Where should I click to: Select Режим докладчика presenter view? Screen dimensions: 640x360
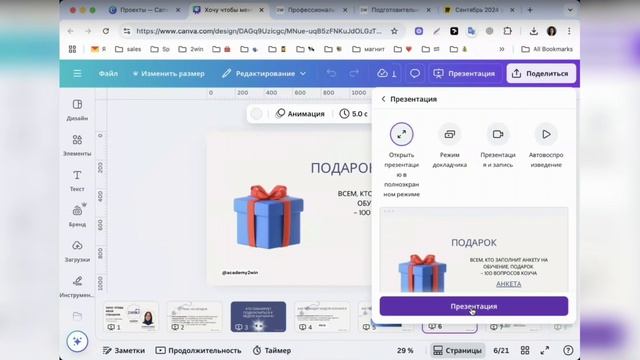(449, 134)
